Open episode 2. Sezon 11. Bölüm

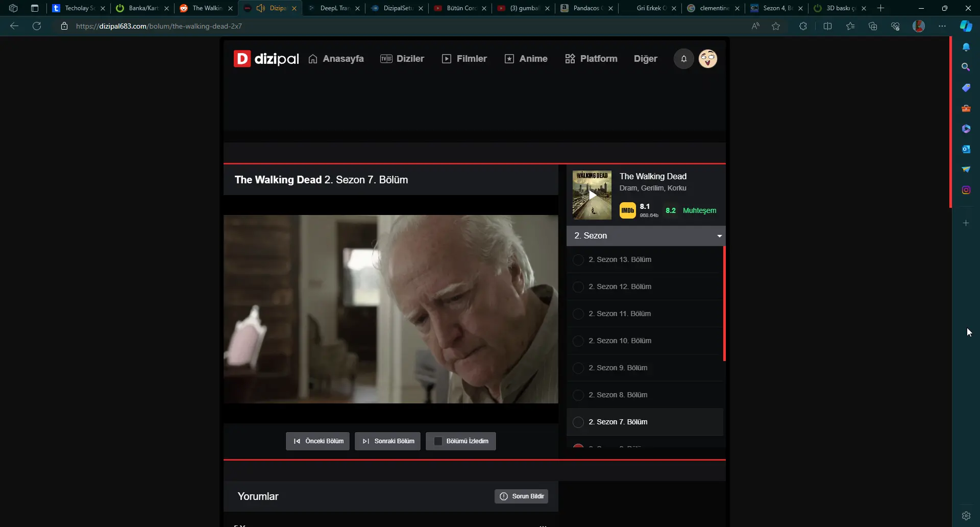click(x=620, y=314)
